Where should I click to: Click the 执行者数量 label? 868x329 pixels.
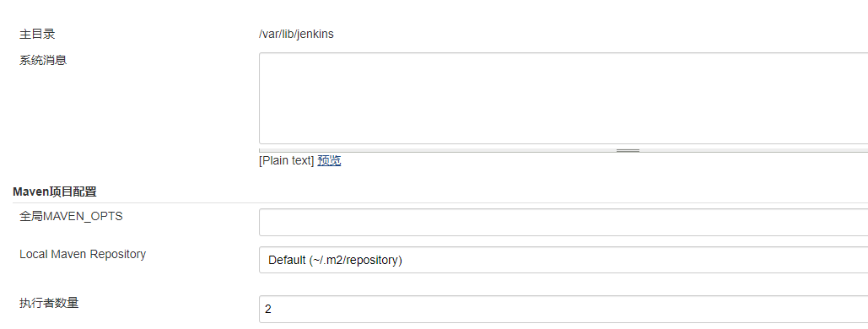point(49,303)
